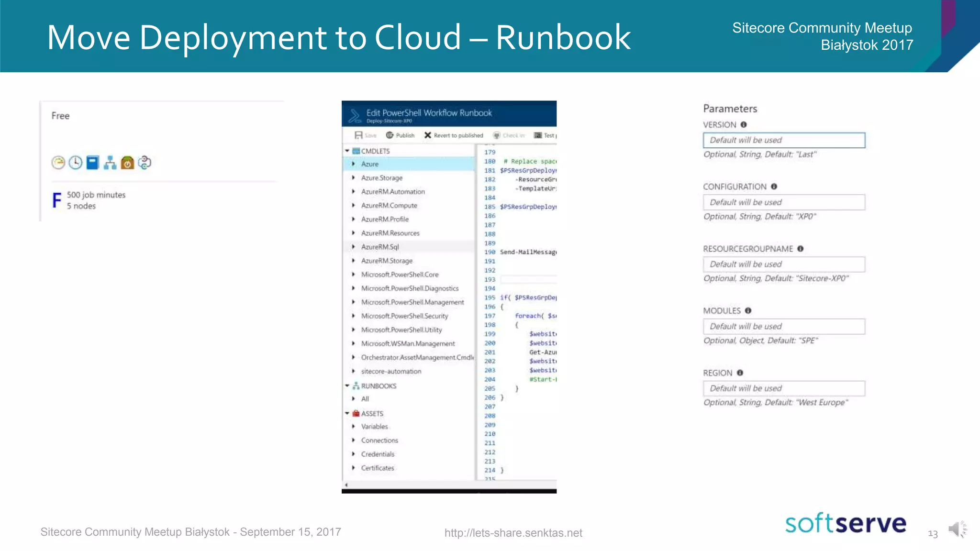Click the '500 job minutes' text

click(x=96, y=195)
